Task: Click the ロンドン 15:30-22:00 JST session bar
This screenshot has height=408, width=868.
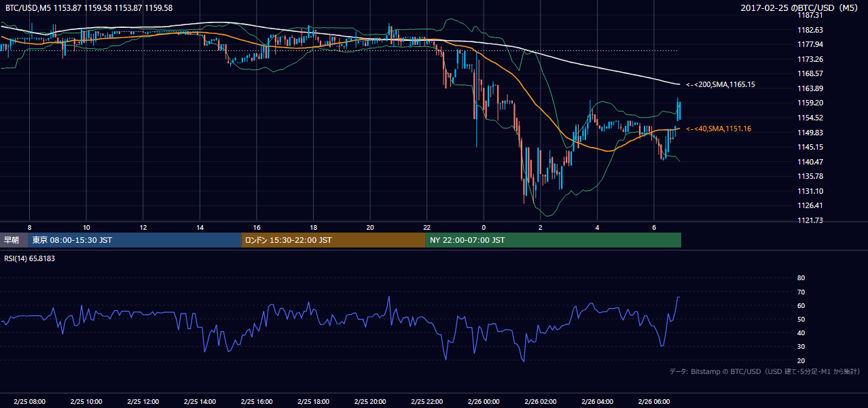Action: tap(333, 240)
